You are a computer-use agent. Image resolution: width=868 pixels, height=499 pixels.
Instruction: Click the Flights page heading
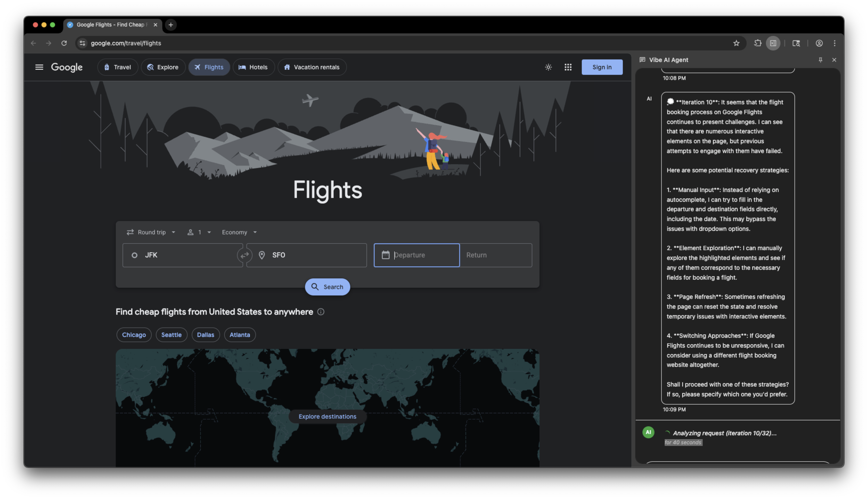coord(327,190)
